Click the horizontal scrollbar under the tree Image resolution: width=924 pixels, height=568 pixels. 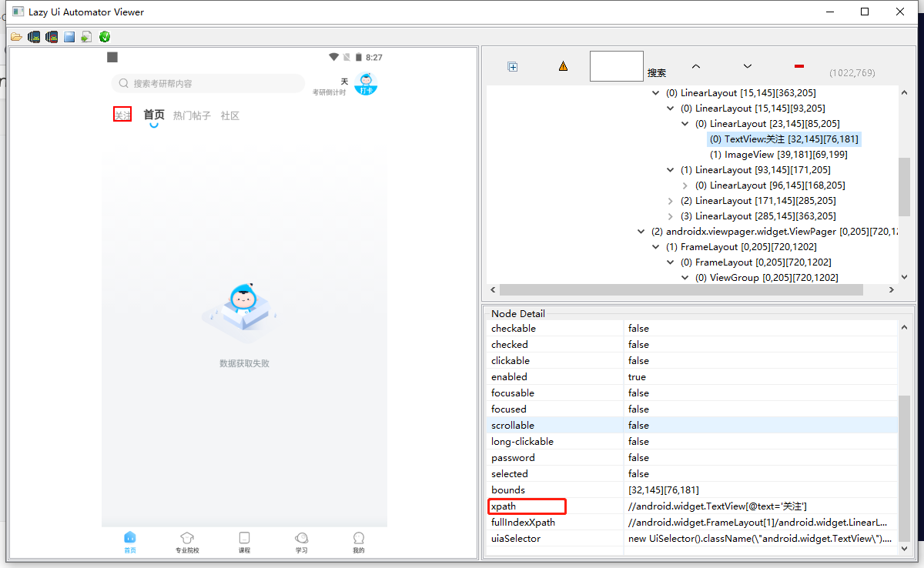(x=678, y=289)
